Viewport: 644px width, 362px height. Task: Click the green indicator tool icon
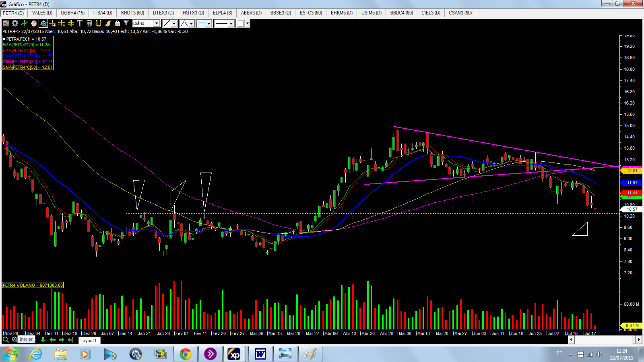[x=25, y=23]
